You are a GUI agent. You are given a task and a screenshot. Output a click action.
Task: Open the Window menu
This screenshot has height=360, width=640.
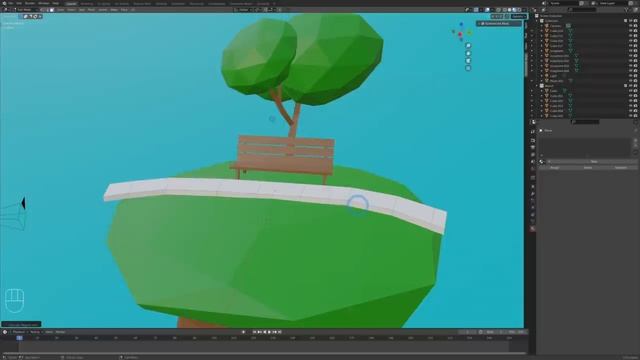point(44,3)
